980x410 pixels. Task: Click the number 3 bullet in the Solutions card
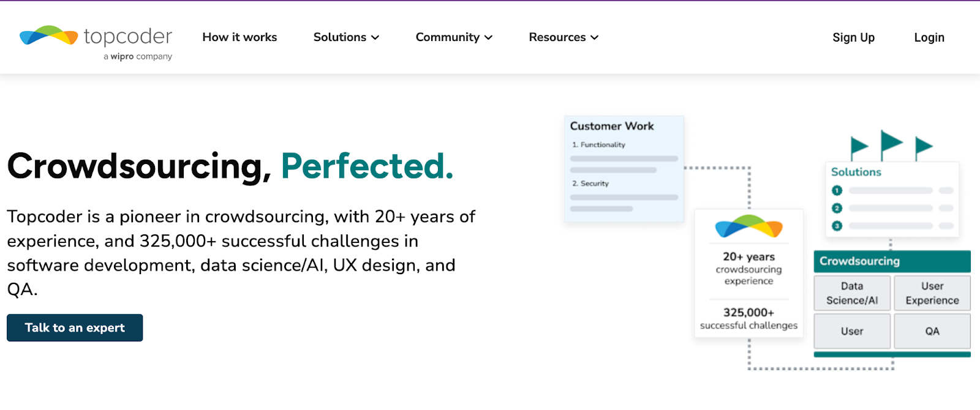tap(837, 226)
